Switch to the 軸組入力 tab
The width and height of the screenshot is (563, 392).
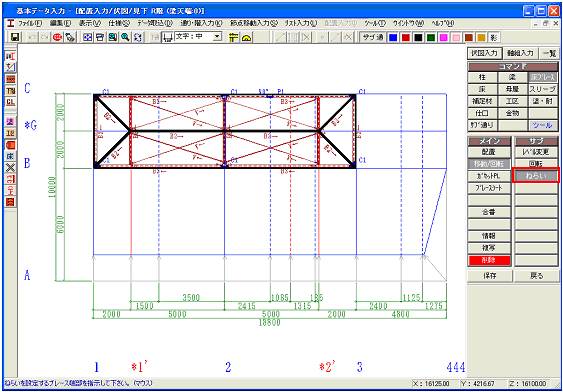click(520, 53)
